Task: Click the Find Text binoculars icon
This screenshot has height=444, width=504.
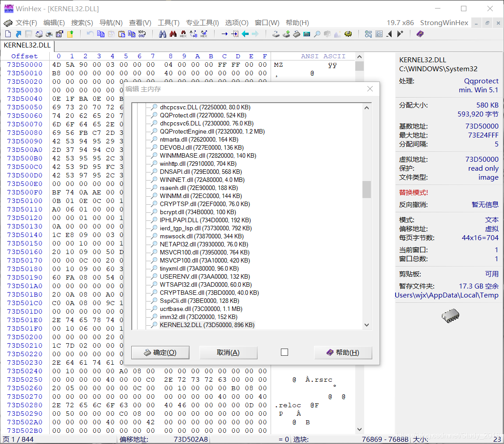Action: point(163,34)
